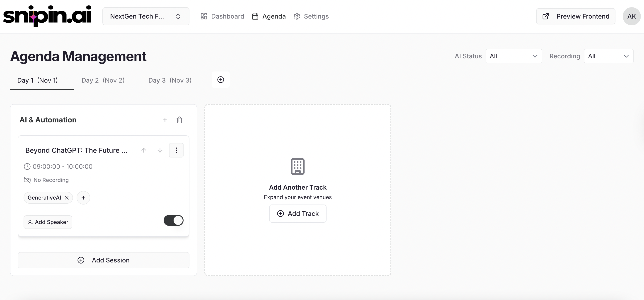Viewport: 644px width, 300px height.
Task: Open Settings from the top navigation
Action: point(311,16)
